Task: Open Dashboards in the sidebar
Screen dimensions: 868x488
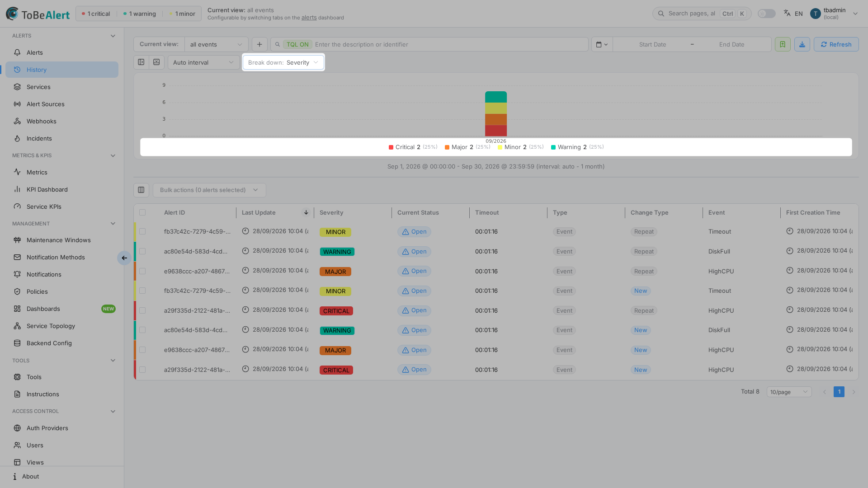Action: click(62, 309)
